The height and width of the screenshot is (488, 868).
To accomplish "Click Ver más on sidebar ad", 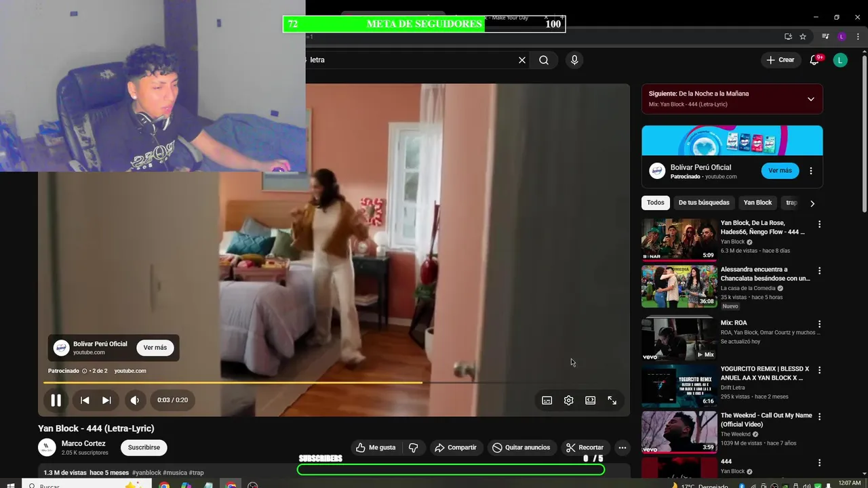I will [780, 171].
